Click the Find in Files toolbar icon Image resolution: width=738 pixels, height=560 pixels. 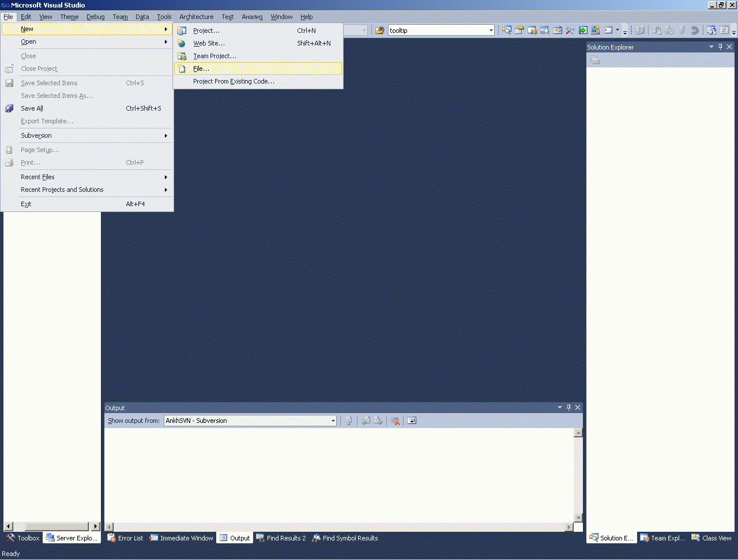click(x=379, y=31)
